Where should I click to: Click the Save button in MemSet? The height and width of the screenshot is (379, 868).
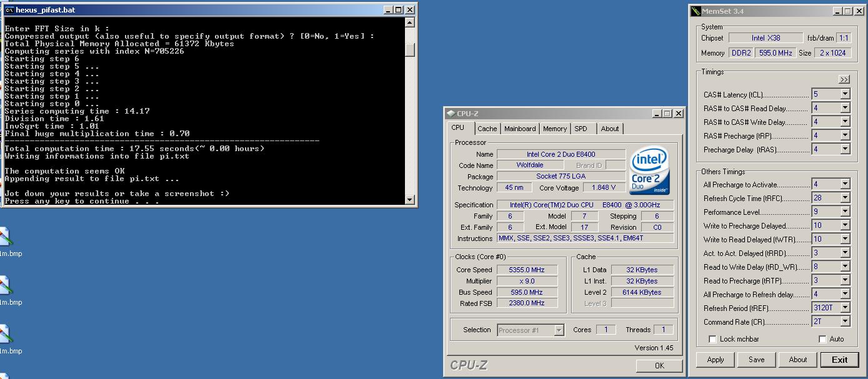point(757,360)
